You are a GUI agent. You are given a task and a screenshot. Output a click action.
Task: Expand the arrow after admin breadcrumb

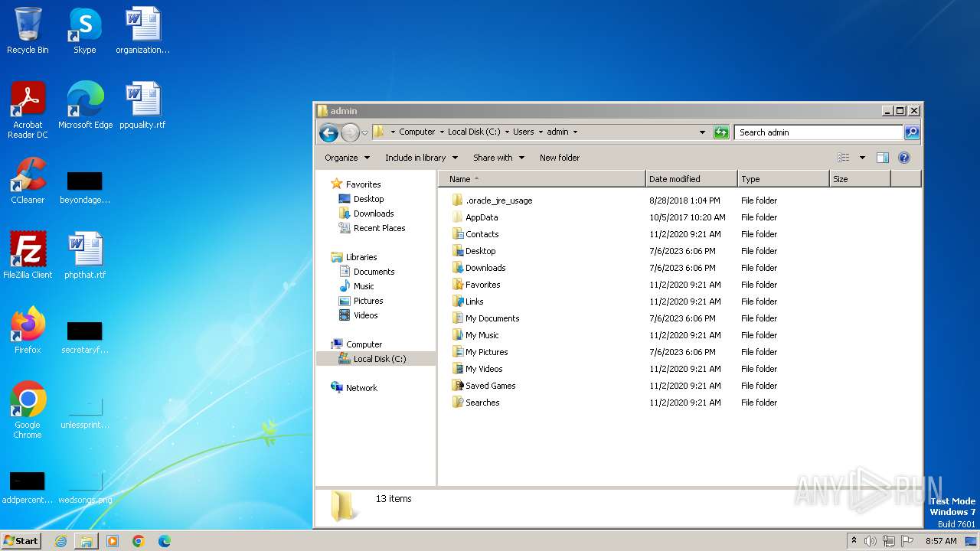pyautogui.click(x=575, y=132)
